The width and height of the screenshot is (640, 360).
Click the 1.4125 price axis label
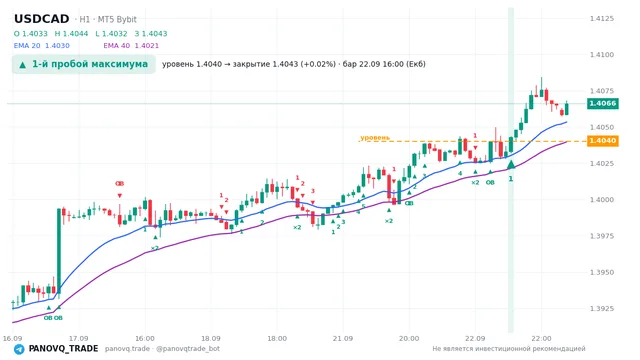click(x=602, y=18)
